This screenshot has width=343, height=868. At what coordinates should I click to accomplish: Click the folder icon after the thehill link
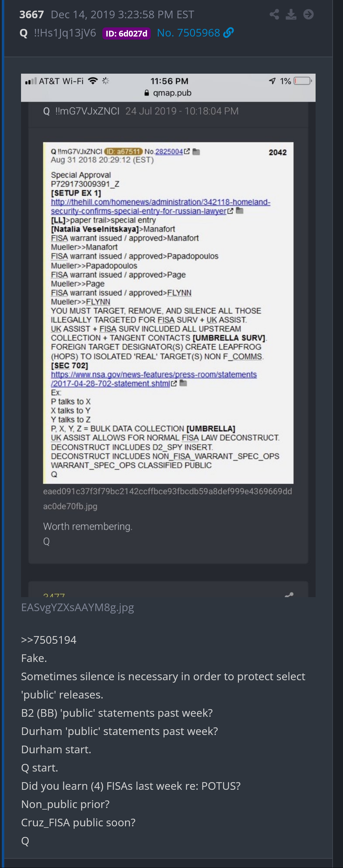pyautogui.click(x=240, y=211)
